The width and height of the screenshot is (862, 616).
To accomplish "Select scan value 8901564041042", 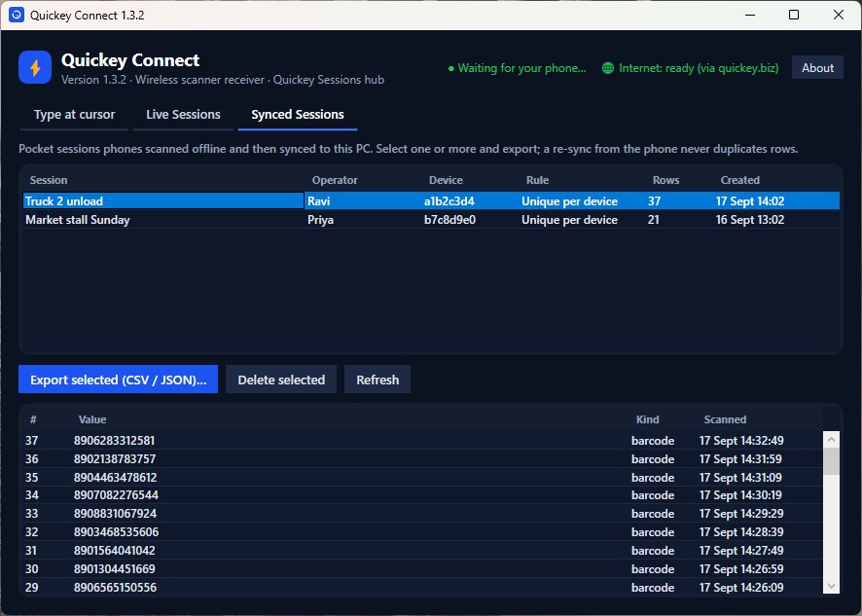I will [422, 551].
